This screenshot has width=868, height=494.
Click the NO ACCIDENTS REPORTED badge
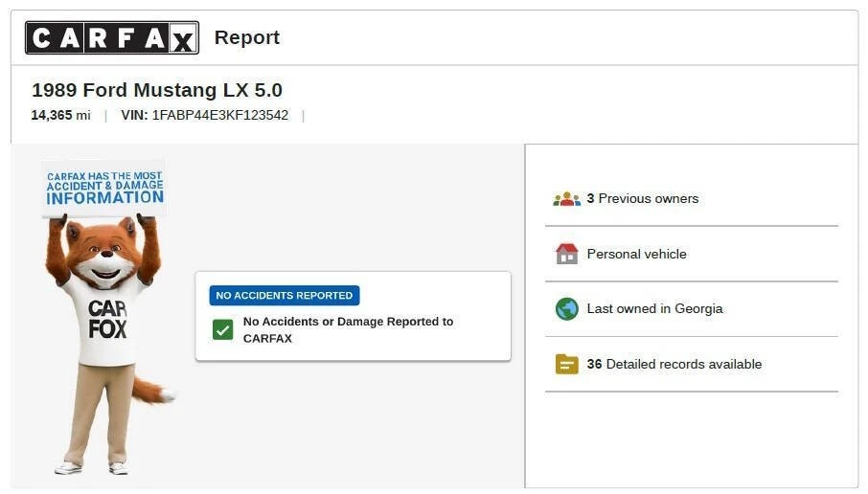click(284, 296)
